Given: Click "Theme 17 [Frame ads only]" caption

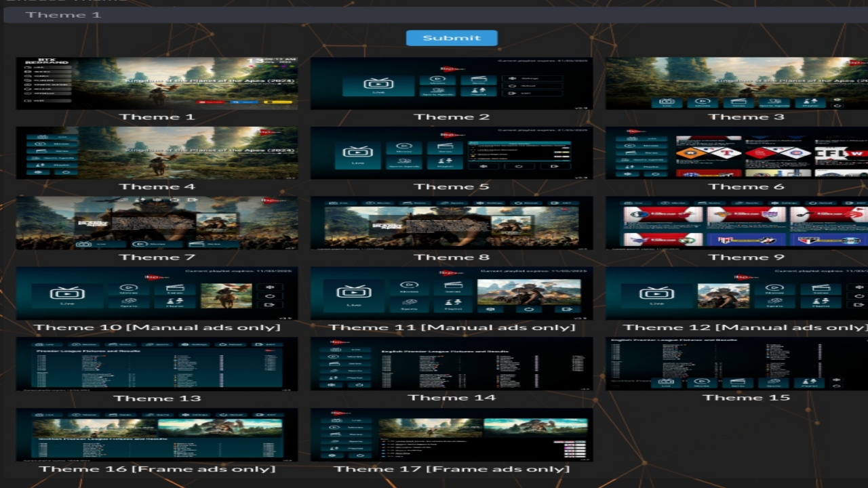Looking at the screenshot, I should 452,468.
